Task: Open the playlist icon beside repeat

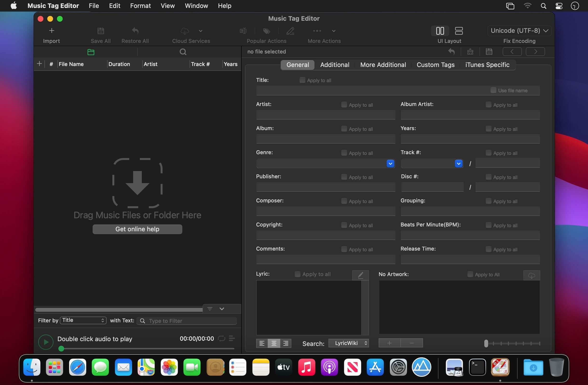Action: point(232,338)
